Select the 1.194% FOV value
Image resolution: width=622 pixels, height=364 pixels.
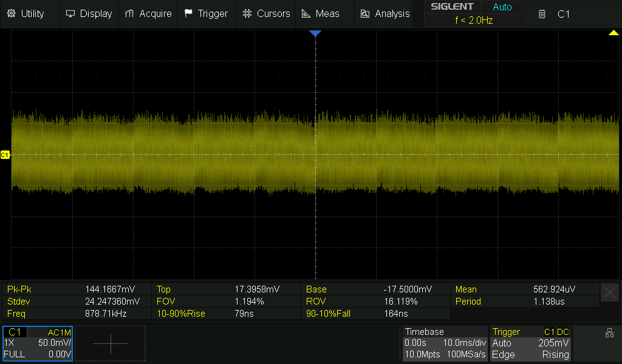[249, 302]
